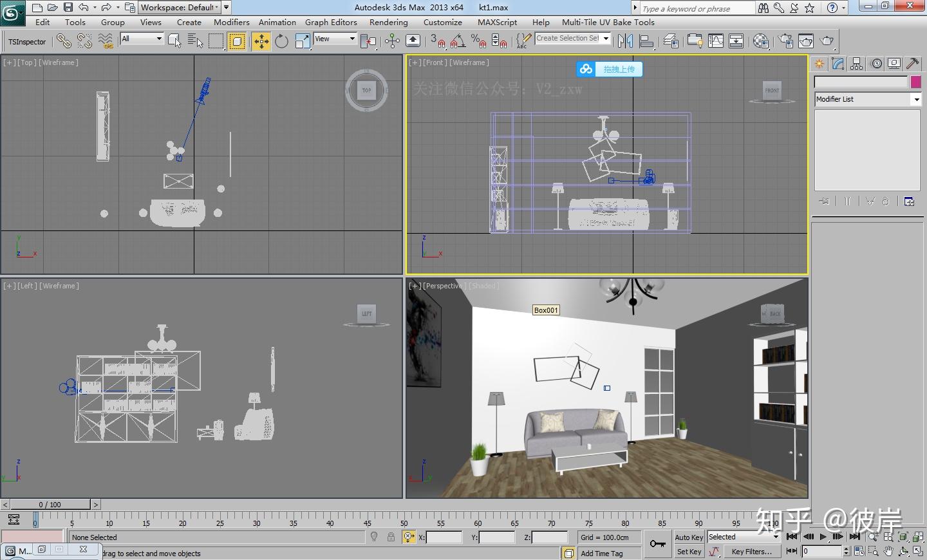Click the time slider 0/100 handle

pos(50,505)
